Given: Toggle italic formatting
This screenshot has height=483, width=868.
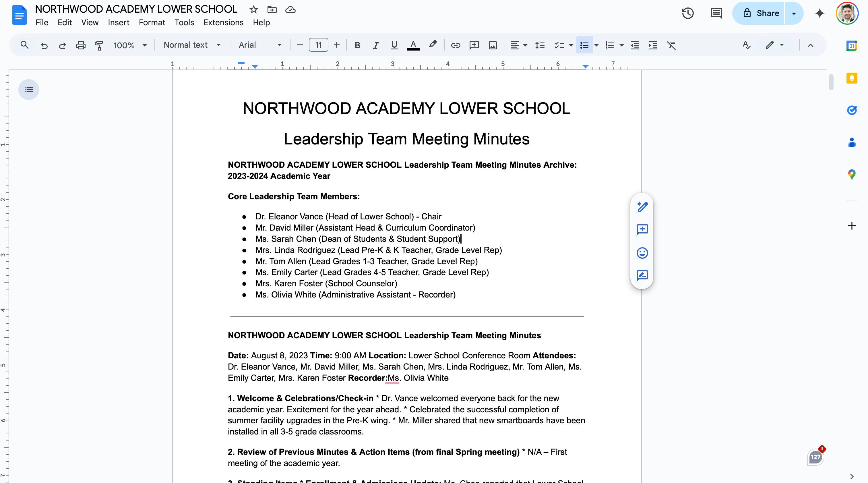Looking at the screenshot, I should [376, 45].
